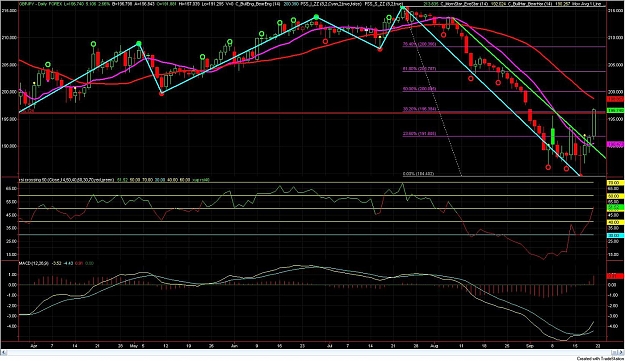Click 200.000 on the left price axis
This screenshot has width=625, height=361.
pos(10,92)
